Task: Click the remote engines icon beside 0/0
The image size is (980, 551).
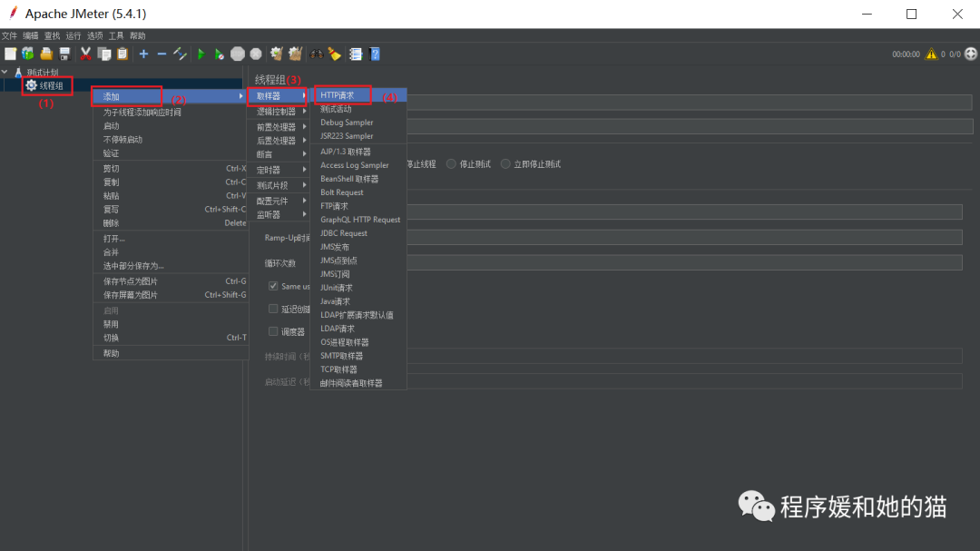Action: [x=971, y=54]
